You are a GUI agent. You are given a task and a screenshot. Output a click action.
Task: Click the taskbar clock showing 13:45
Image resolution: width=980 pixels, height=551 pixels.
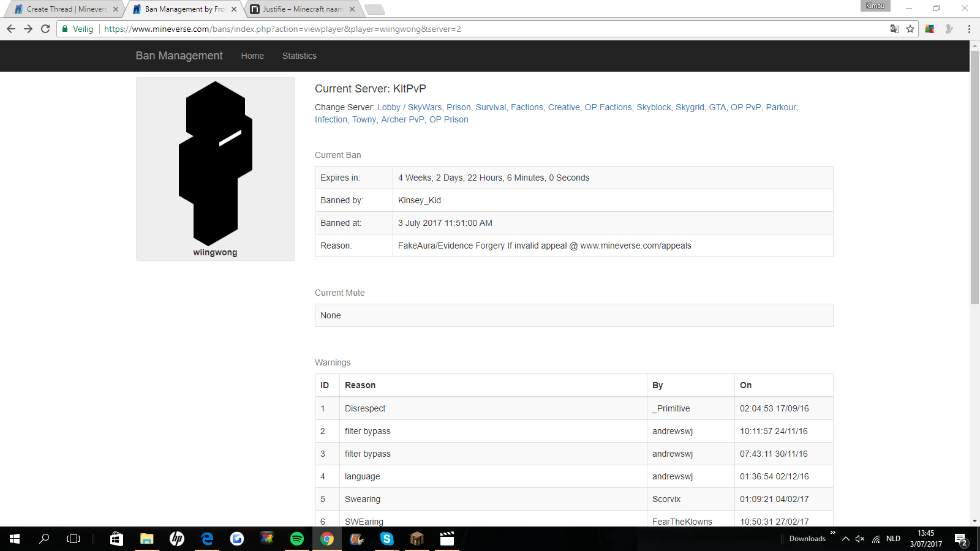pyautogui.click(x=926, y=539)
